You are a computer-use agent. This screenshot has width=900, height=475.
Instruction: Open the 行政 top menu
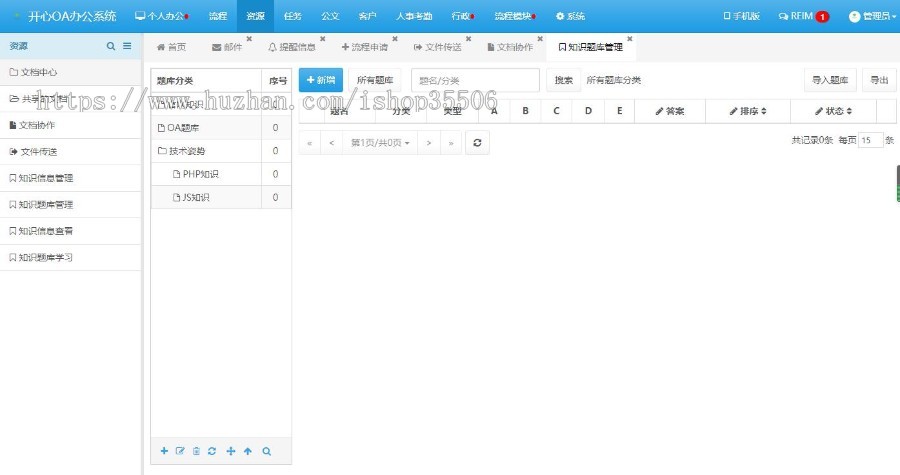click(x=463, y=16)
